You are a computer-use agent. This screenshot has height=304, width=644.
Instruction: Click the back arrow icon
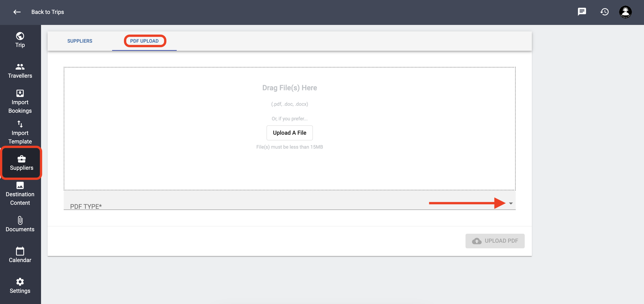coord(17,12)
